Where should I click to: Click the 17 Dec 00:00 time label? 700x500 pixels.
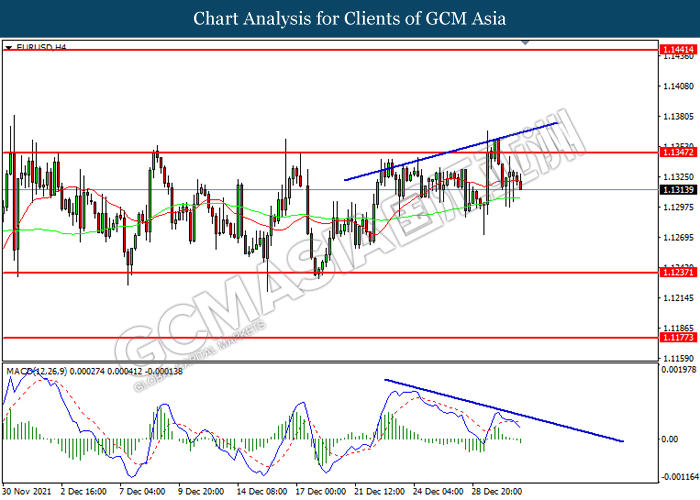coord(321,492)
